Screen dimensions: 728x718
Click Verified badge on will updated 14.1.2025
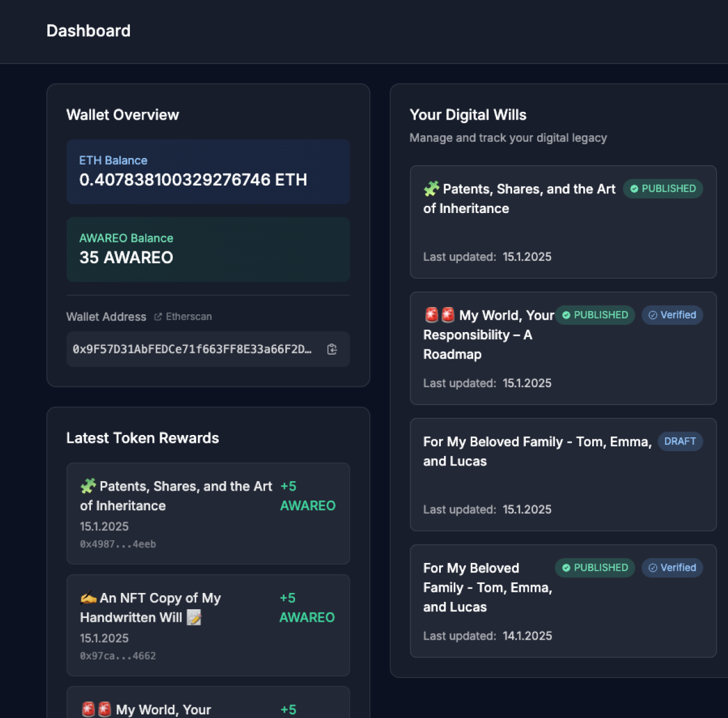tap(672, 568)
